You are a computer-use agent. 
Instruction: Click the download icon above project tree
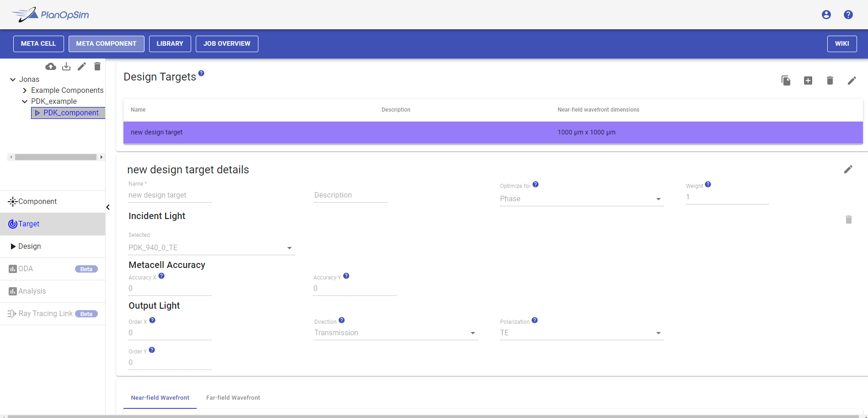click(x=66, y=67)
